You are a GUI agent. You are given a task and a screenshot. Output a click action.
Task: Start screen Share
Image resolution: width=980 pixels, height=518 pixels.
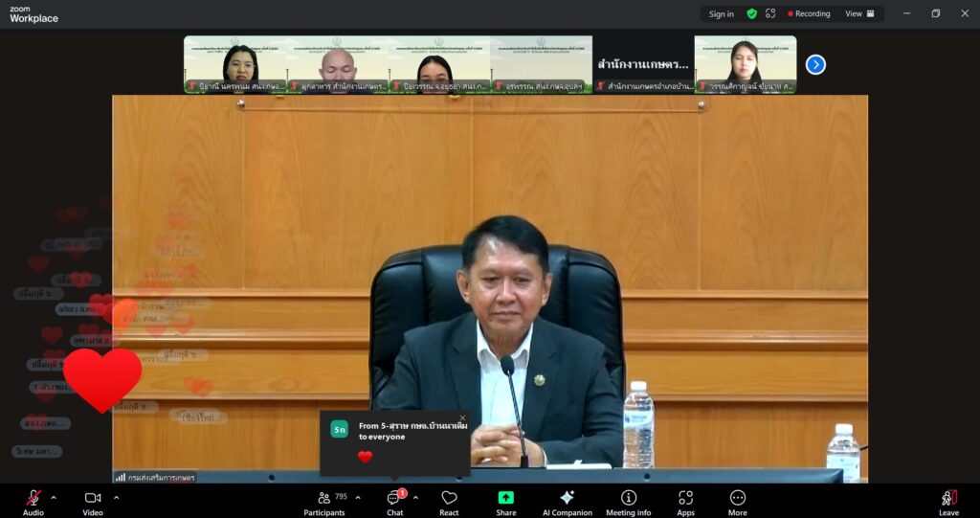click(x=505, y=501)
